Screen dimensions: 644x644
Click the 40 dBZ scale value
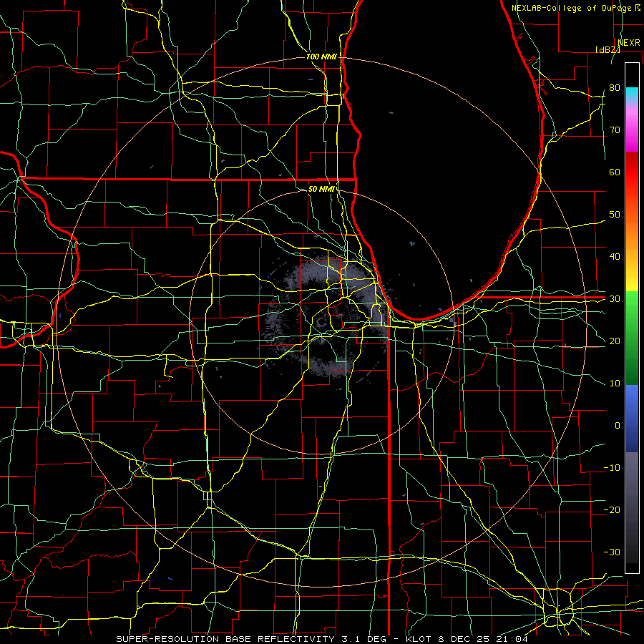tap(615, 257)
